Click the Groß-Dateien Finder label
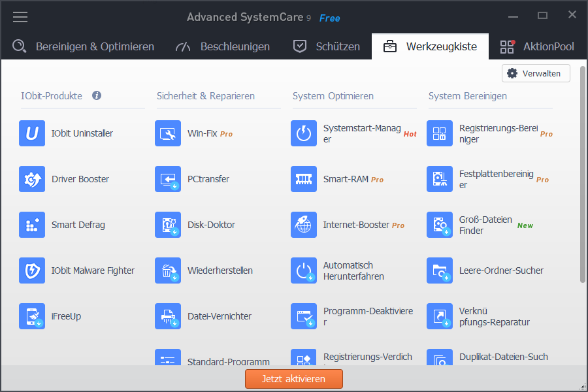Image resolution: width=588 pixels, height=392 pixels. 485,225
